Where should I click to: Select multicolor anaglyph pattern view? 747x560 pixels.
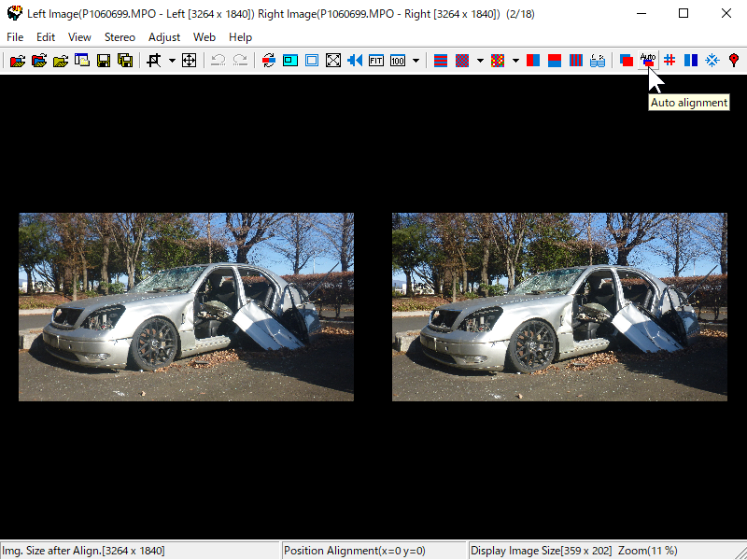coord(498,61)
